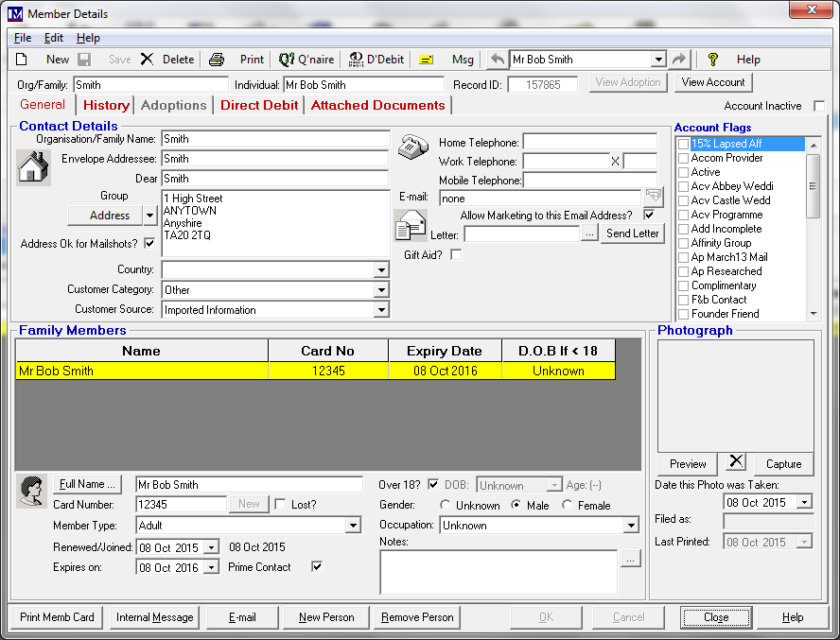Select the Female gender radio button

(x=567, y=506)
